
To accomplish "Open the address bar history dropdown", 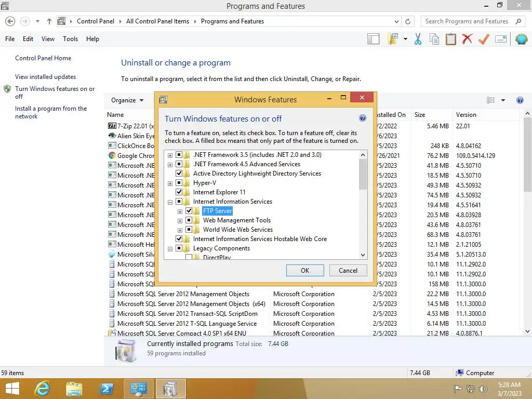I will pyautogui.click(x=396, y=21).
